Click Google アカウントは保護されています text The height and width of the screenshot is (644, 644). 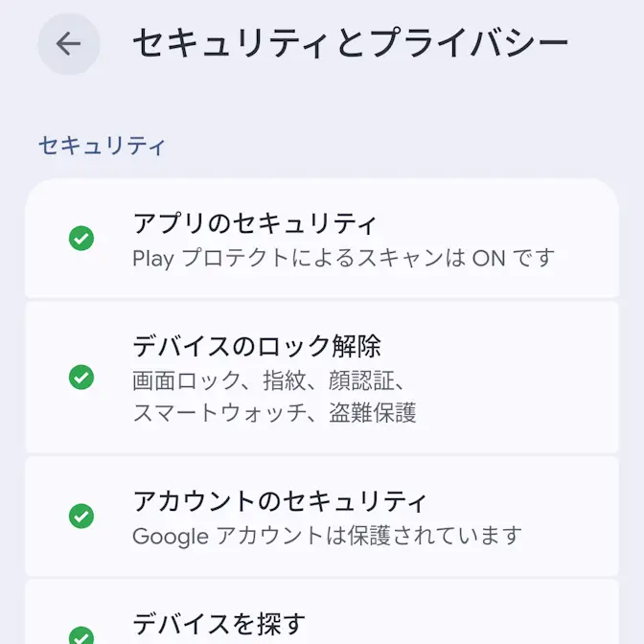(327, 536)
